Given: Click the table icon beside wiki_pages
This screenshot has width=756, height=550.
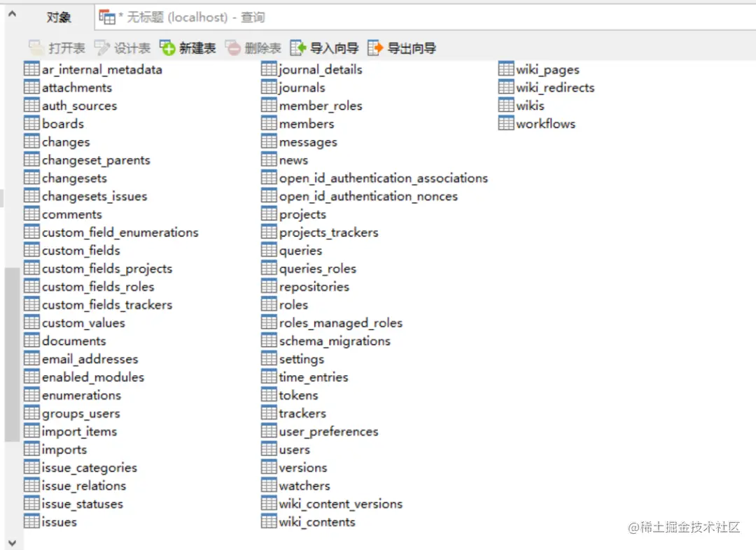Looking at the screenshot, I should click(506, 69).
